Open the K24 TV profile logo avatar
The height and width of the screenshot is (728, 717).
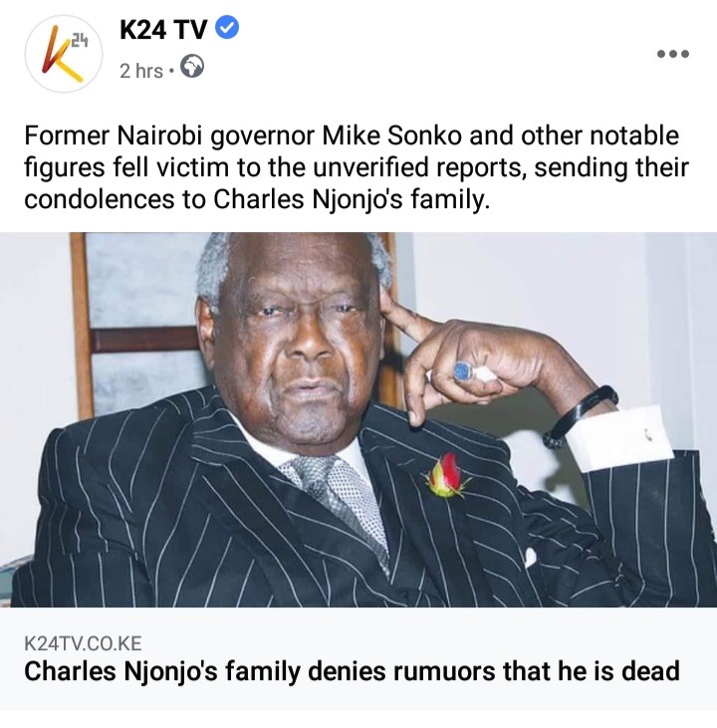[x=64, y=54]
